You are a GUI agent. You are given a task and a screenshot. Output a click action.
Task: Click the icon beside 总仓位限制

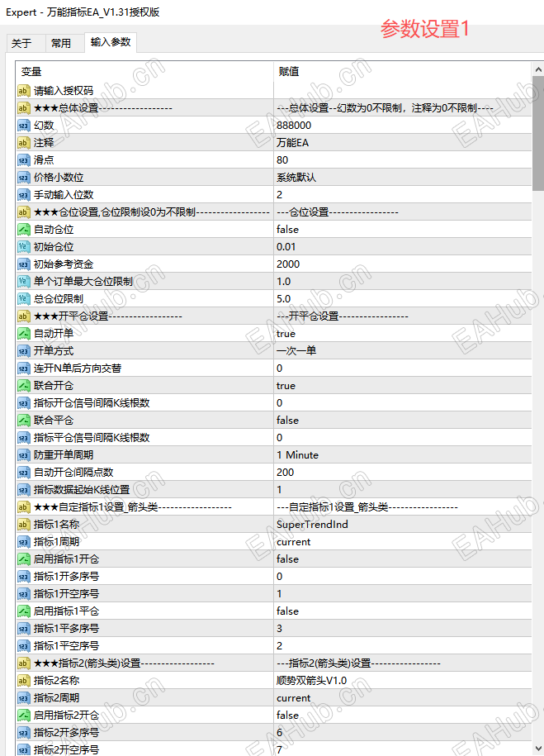click(24, 299)
